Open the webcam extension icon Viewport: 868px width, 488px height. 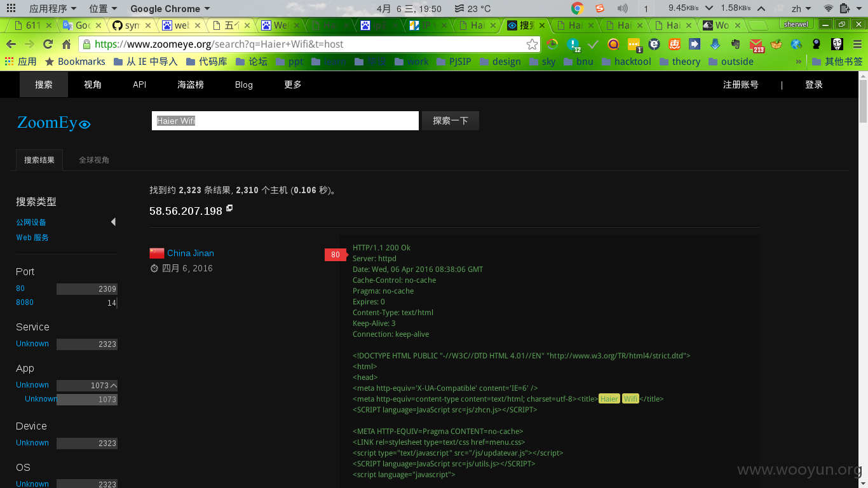[x=817, y=44]
